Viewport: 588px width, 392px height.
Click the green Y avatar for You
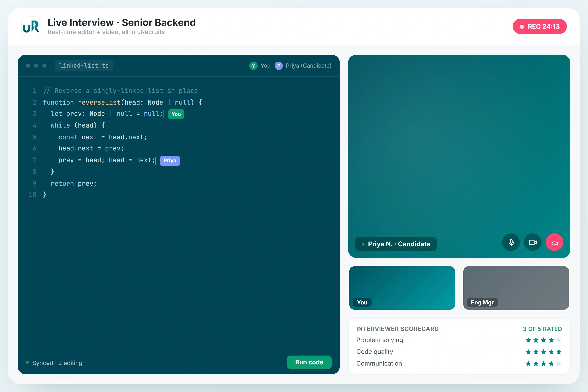tap(253, 66)
